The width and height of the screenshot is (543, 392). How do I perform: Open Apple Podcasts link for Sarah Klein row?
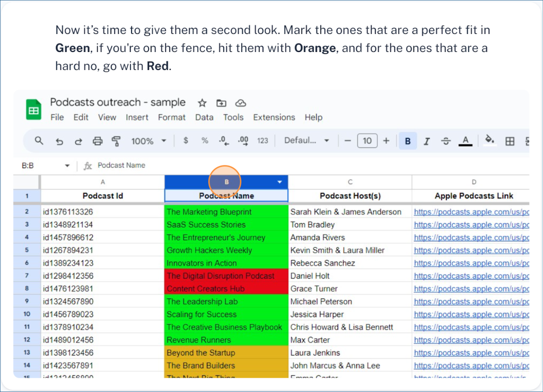(471, 212)
